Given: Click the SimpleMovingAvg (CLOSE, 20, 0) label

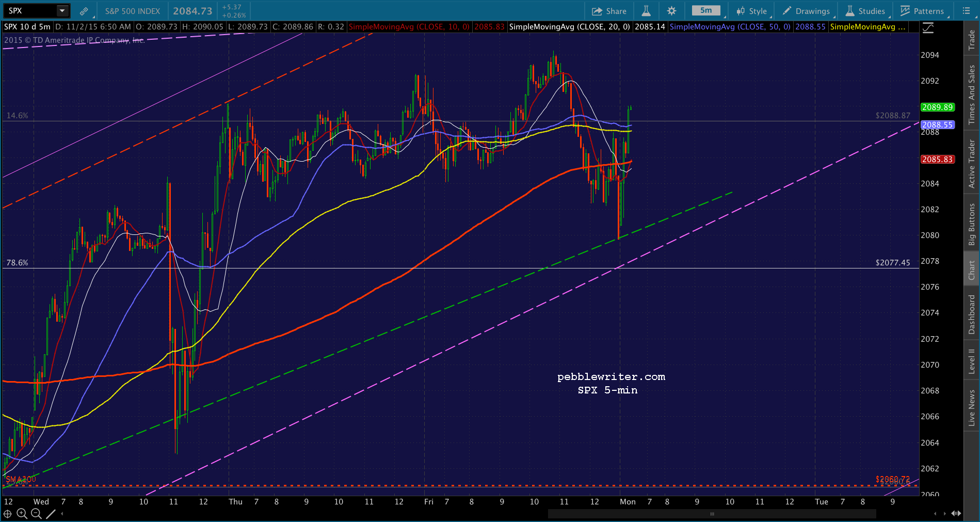Looking at the screenshot, I should [569, 27].
